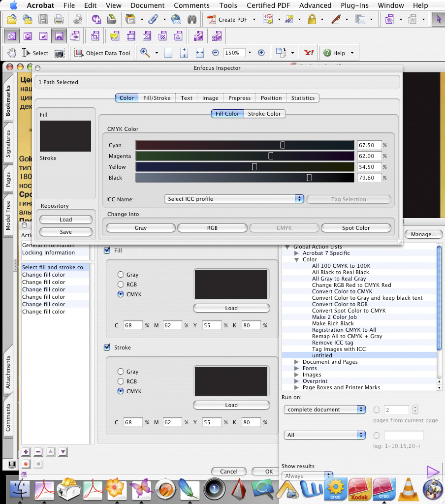Image resolution: width=445 pixels, height=504 pixels.
Task: Open the All pages dropdown
Action: pyautogui.click(x=325, y=435)
